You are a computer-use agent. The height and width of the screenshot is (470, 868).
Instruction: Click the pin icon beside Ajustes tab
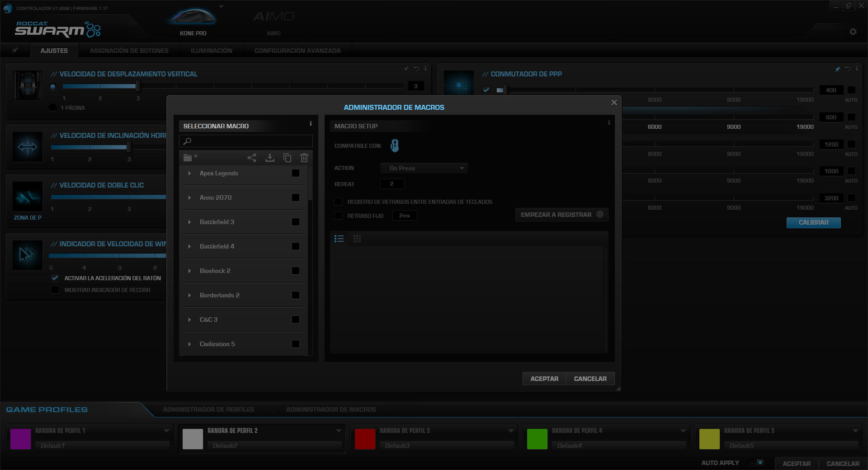coord(15,50)
